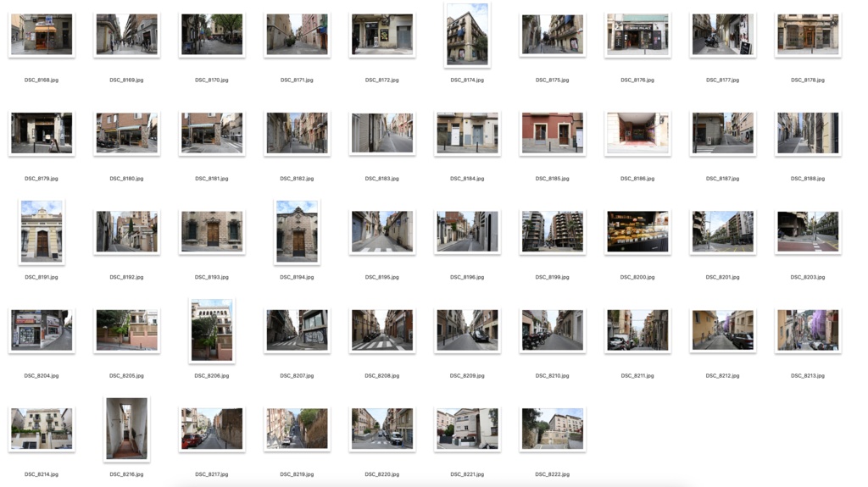The image size is (868, 487).
Task: Click the narrow alley thumbnail DSC_8216.jpg
Action: (x=127, y=429)
